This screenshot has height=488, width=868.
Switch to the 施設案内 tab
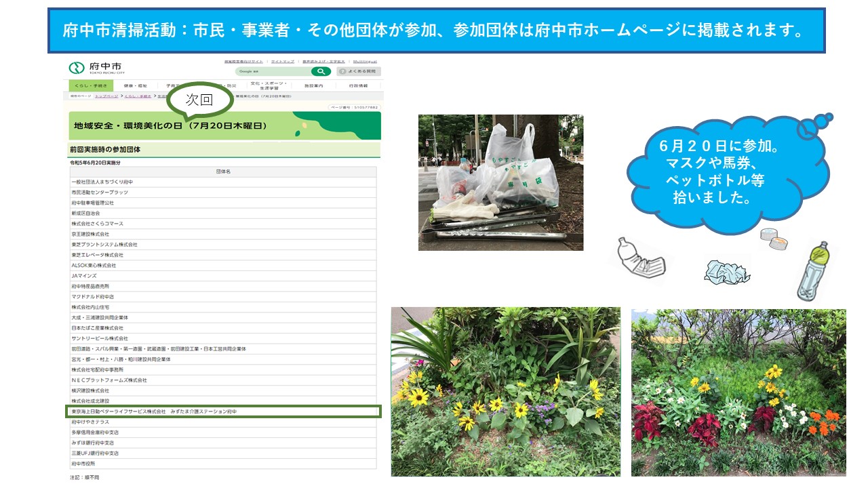[x=314, y=86]
